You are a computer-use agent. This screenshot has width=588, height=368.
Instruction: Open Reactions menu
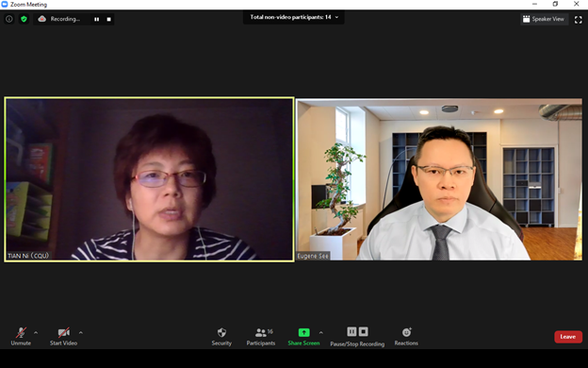[406, 337]
